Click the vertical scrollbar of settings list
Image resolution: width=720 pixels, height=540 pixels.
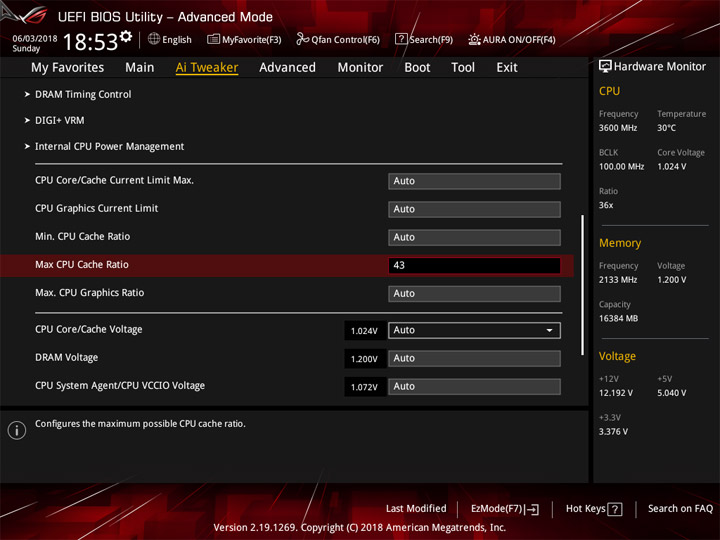(x=583, y=285)
